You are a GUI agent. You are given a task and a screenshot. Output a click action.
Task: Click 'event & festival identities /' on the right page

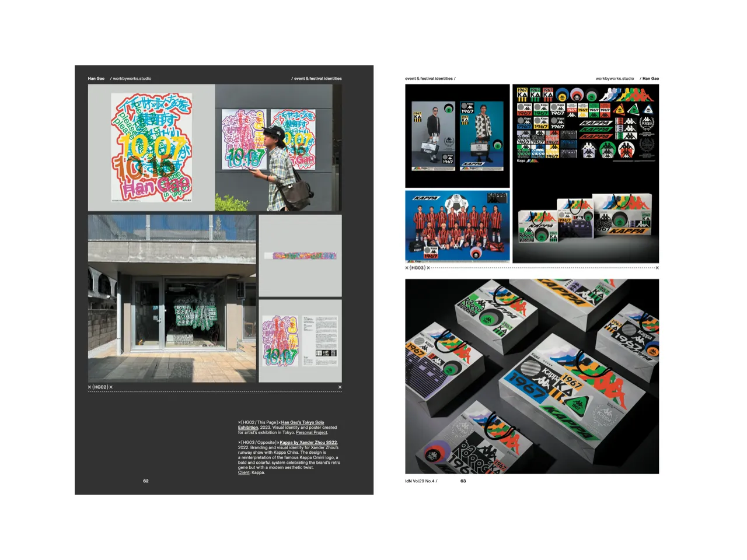[430, 78]
